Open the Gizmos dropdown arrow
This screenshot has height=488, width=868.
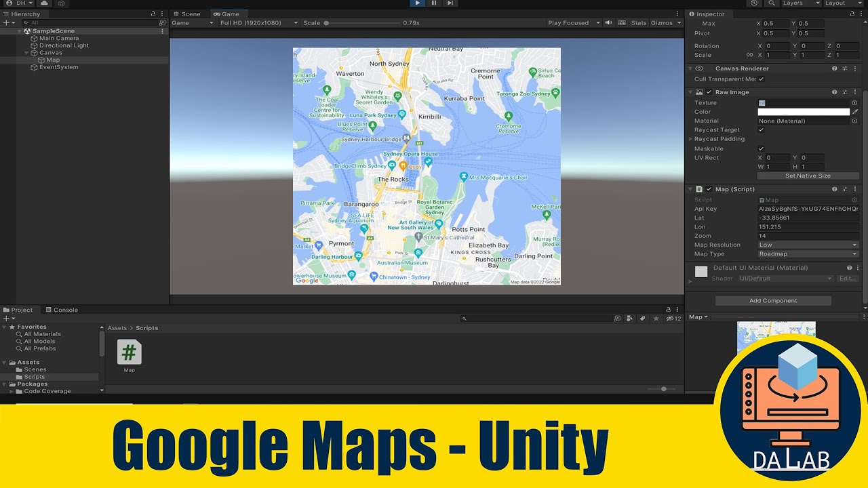[x=679, y=22]
